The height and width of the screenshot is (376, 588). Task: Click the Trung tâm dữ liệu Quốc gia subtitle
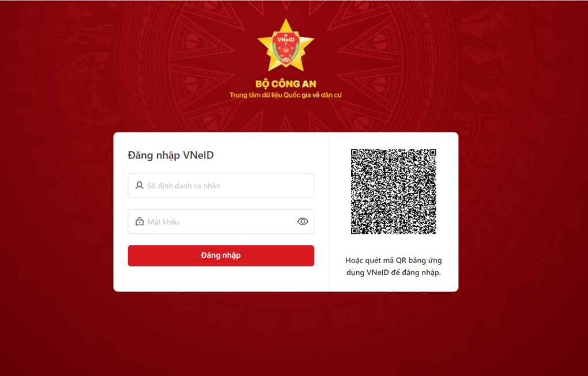(286, 95)
